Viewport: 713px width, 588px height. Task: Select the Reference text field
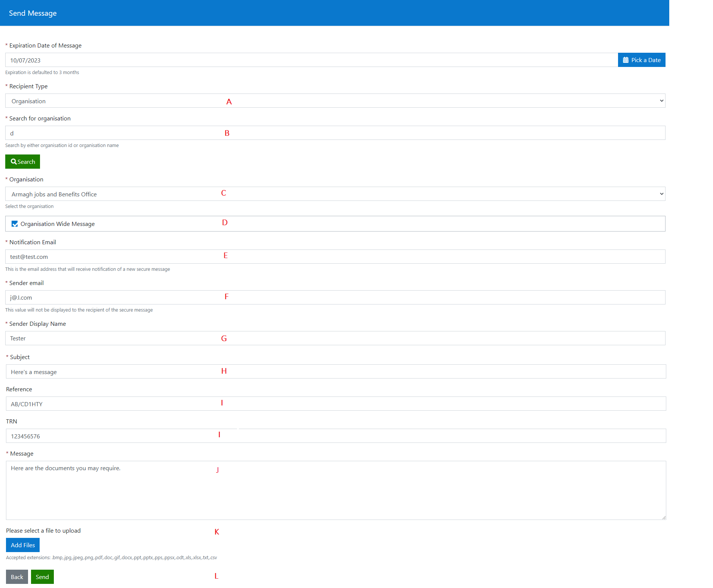[x=336, y=404]
